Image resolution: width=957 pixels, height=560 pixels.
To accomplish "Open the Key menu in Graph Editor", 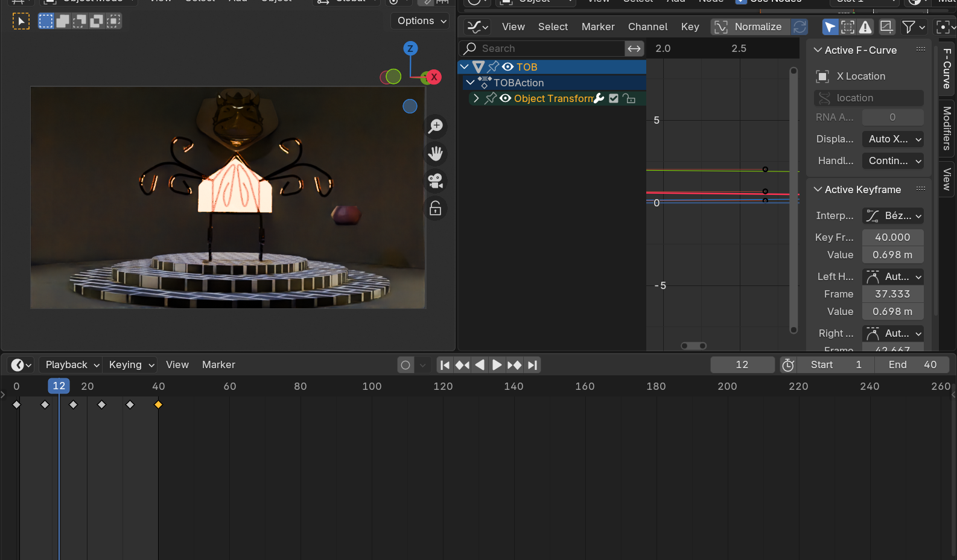I will pos(690,27).
